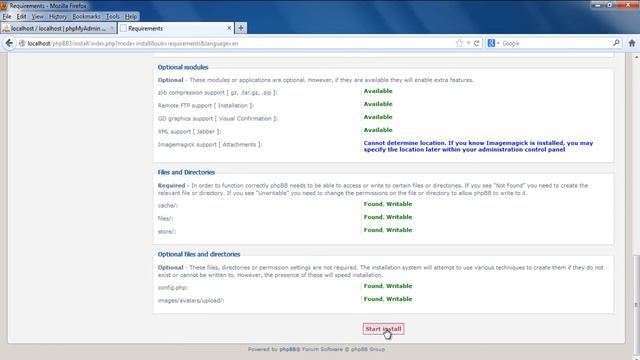Screen dimensions: 640x360
Task: Click the Firefox logo in the title bar
Action: click(4, 6)
